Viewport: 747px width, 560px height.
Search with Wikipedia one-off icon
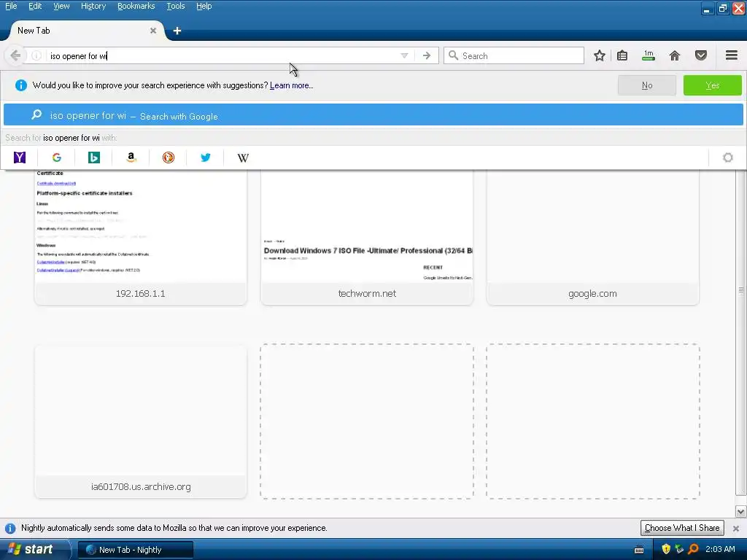[x=243, y=157]
